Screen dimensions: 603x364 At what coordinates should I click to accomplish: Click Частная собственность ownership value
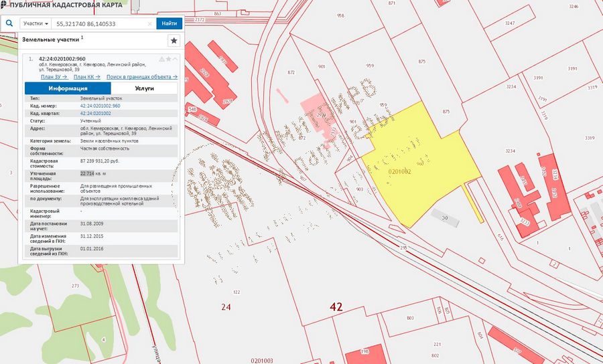pos(105,149)
